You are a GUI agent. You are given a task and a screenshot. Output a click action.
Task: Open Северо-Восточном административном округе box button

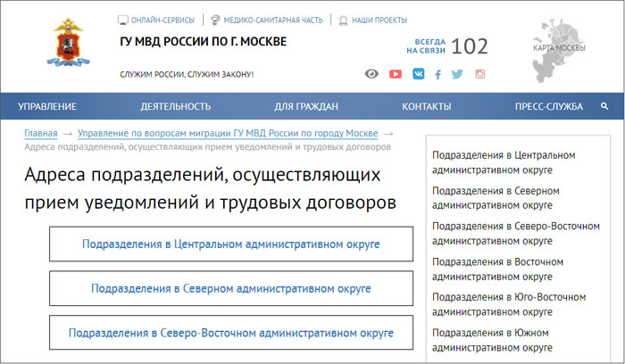231,333
